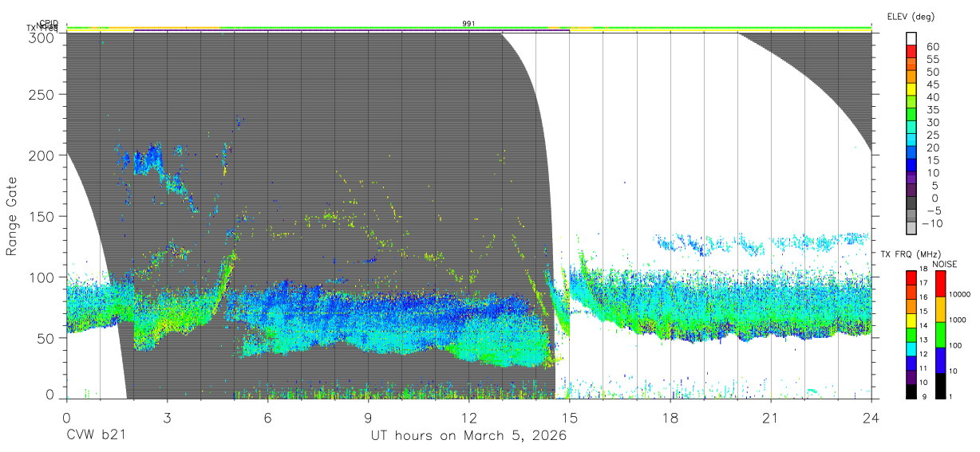
Task: Click the black bottom swatch of the TX FRQ colorbar
Action: (912, 391)
